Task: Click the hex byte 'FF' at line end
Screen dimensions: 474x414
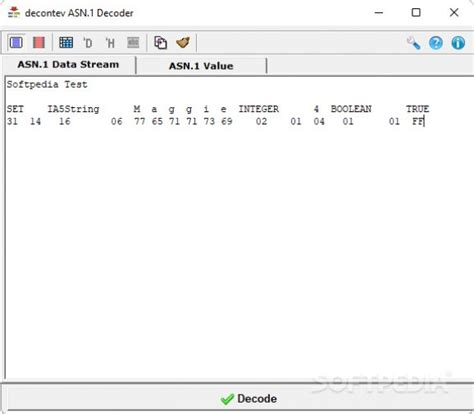Action: (x=417, y=121)
